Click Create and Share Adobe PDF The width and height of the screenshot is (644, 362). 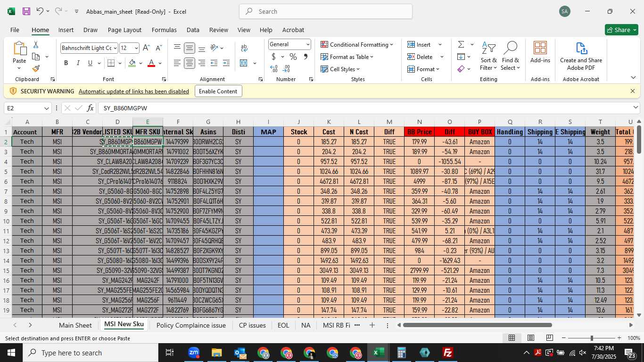coord(581,56)
